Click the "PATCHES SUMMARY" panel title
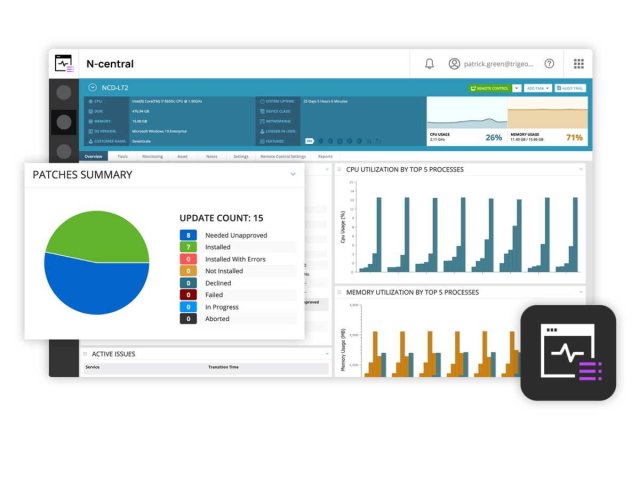640x480 pixels. click(x=82, y=175)
